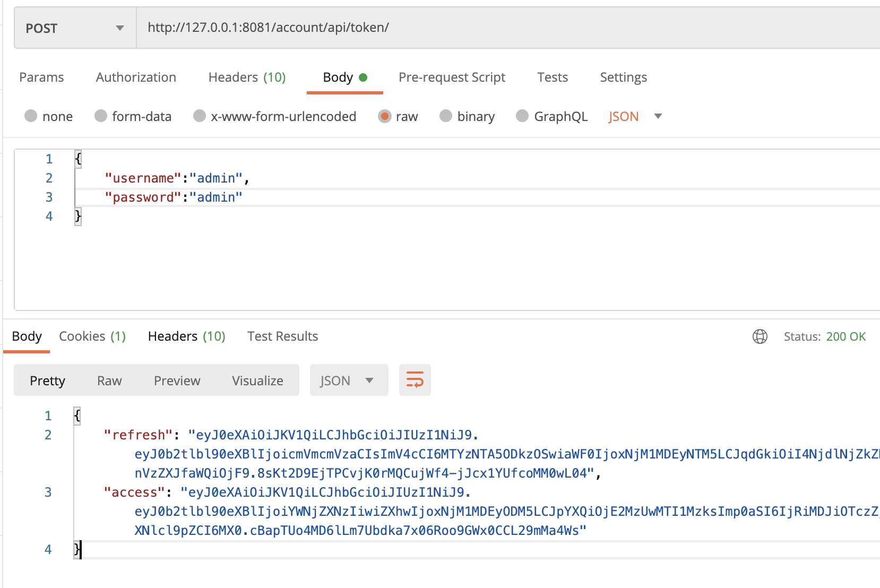The height and width of the screenshot is (588, 880).
Task: Click line number 3 in request editor
Action: [x=49, y=197]
